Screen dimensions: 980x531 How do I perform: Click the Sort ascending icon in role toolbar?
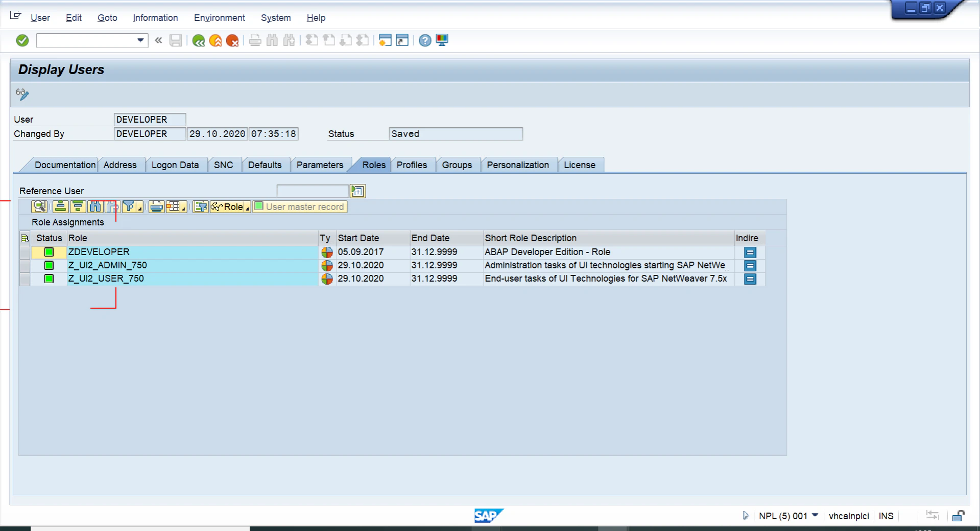61,206
